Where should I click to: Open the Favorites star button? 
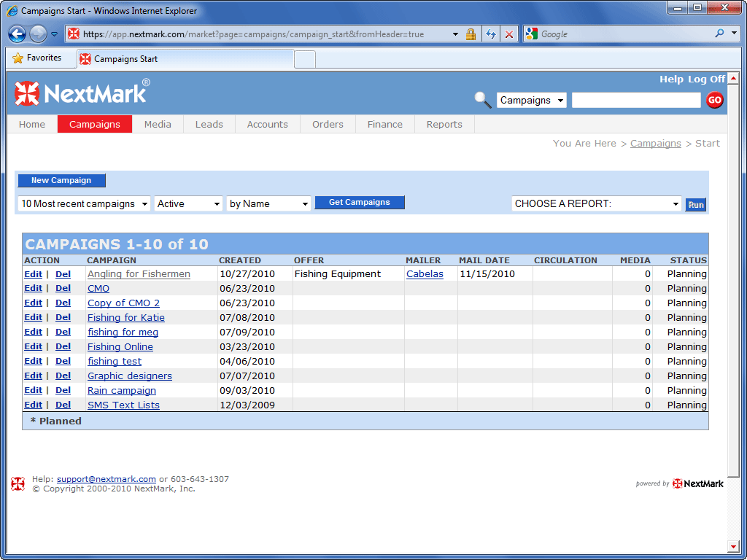37,58
